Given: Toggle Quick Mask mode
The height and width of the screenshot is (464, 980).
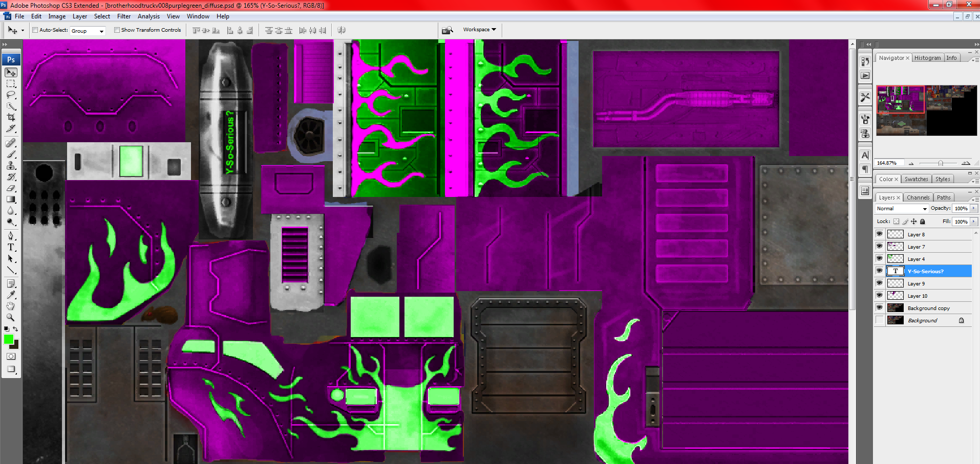Looking at the screenshot, I should click(x=11, y=356).
